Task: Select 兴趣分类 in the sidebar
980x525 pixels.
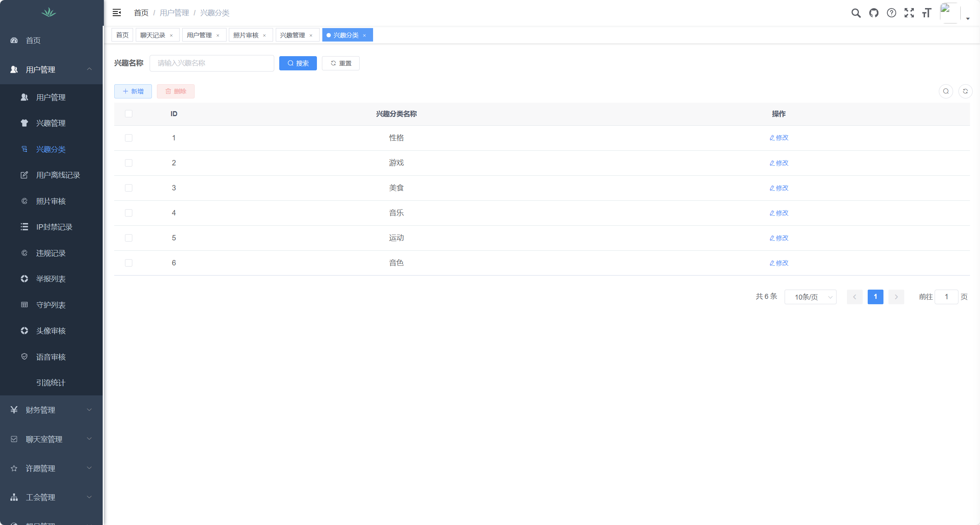Action: pos(52,149)
